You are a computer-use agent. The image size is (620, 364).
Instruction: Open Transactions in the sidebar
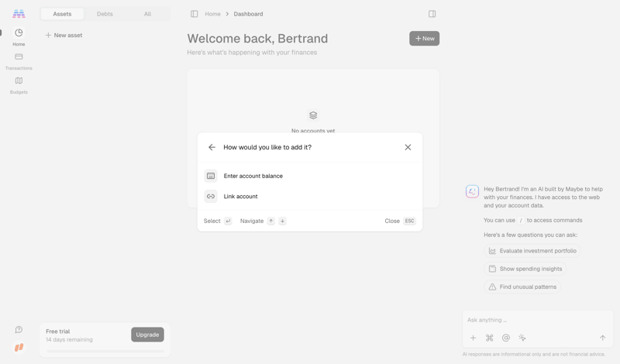[x=19, y=62]
